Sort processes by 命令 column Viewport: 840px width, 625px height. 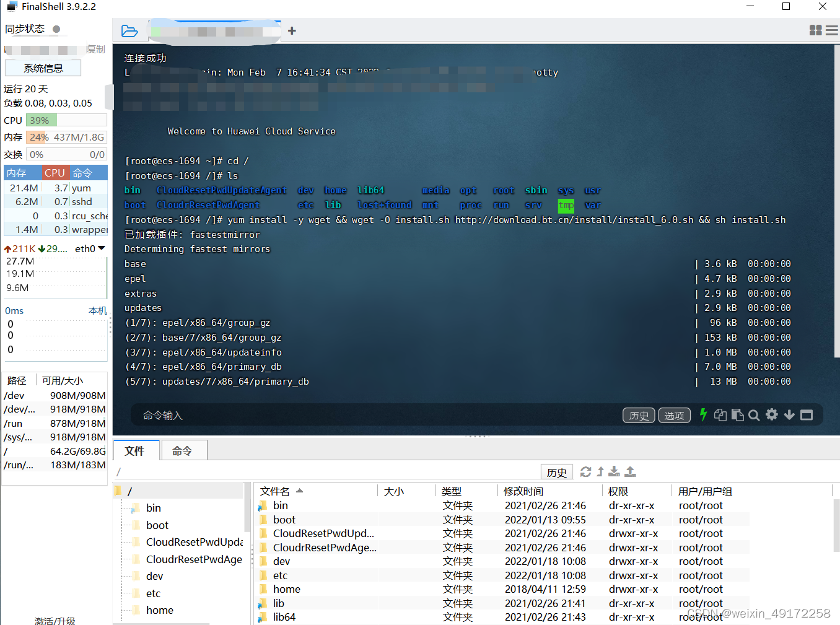pos(89,173)
